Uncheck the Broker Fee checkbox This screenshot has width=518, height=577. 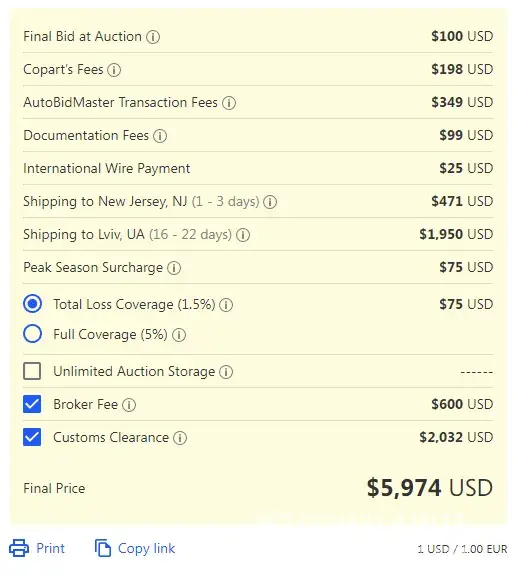pos(32,404)
